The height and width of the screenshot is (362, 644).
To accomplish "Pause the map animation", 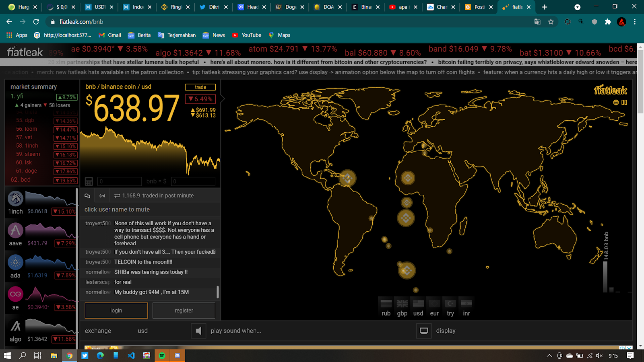I will (x=624, y=103).
